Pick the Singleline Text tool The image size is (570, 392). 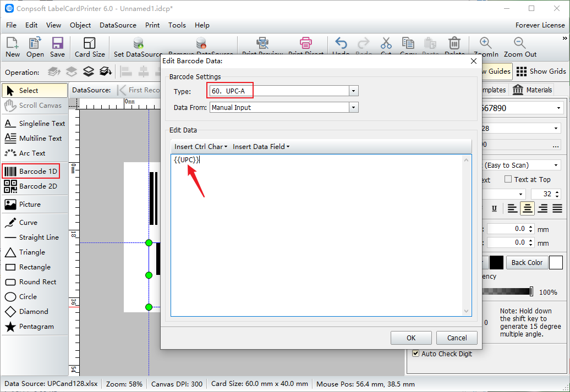coord(35,124)
